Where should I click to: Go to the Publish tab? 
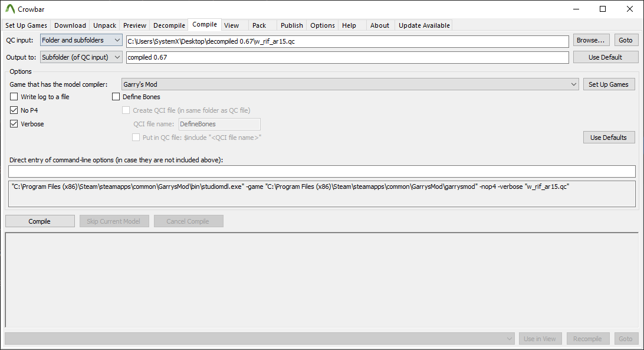[x=291, y=25]
